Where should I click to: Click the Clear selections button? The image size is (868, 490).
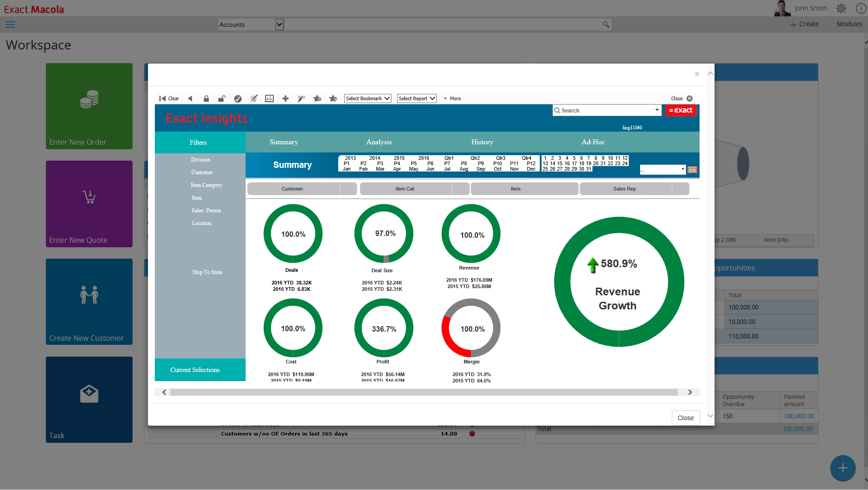click(x=169, y=98)
